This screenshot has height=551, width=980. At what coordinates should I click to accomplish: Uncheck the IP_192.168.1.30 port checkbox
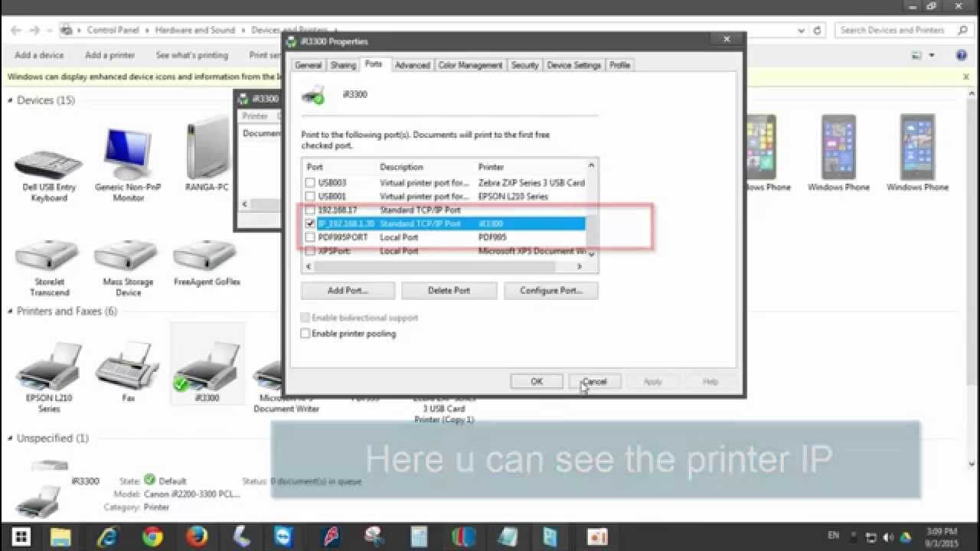click(310, 223)
